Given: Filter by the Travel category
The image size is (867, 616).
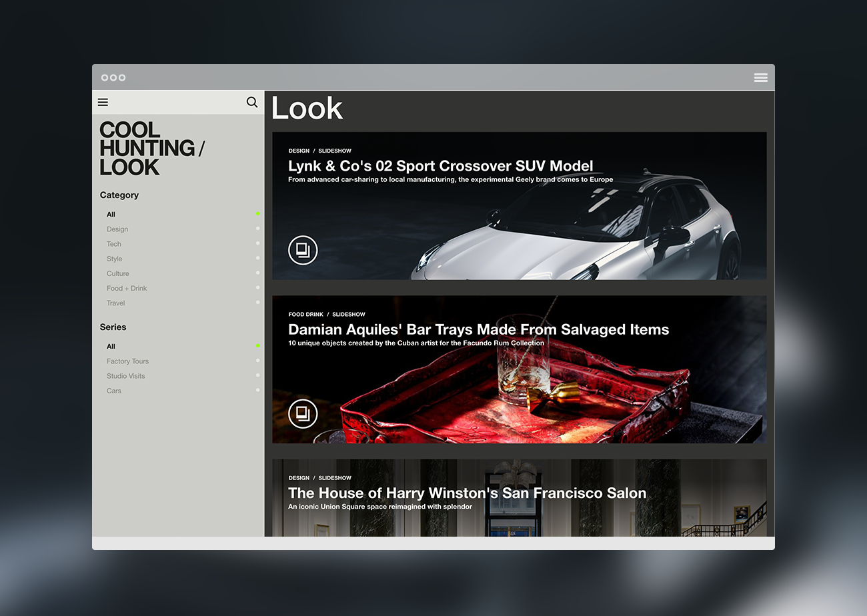Looking at the screenshot, I should (116, 303).
